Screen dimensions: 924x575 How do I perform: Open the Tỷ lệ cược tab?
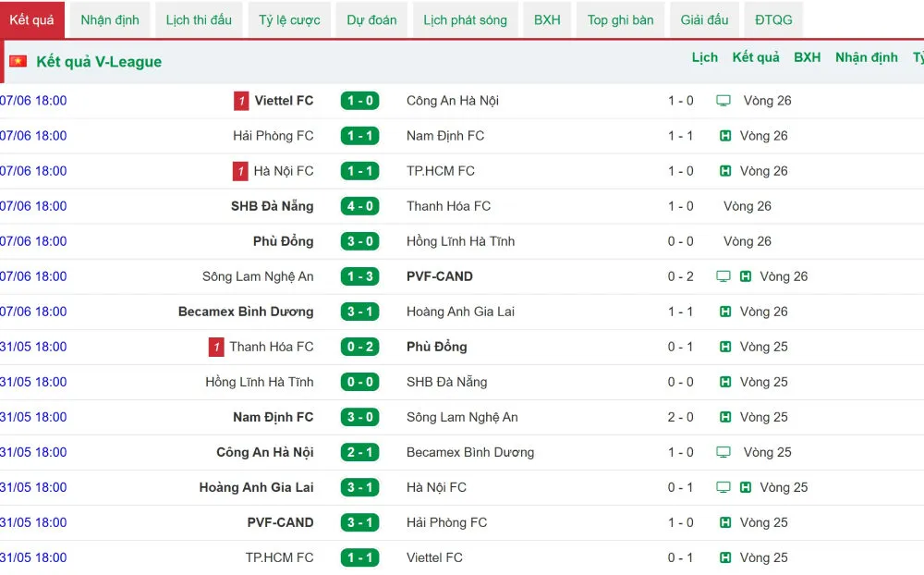[x=289, y=20]
